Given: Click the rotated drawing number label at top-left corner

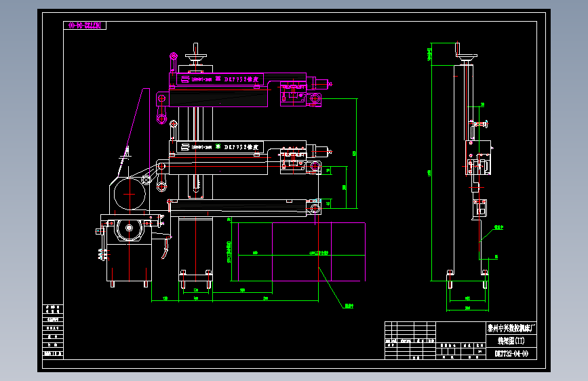Looking at the screenshot, I should (x=85, y=26).
